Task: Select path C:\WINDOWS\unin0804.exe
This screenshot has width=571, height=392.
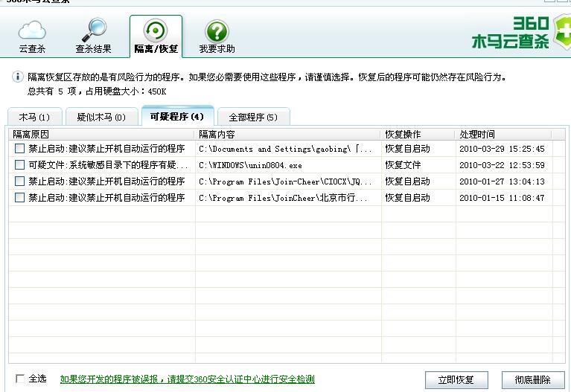Action: [250, 165]
